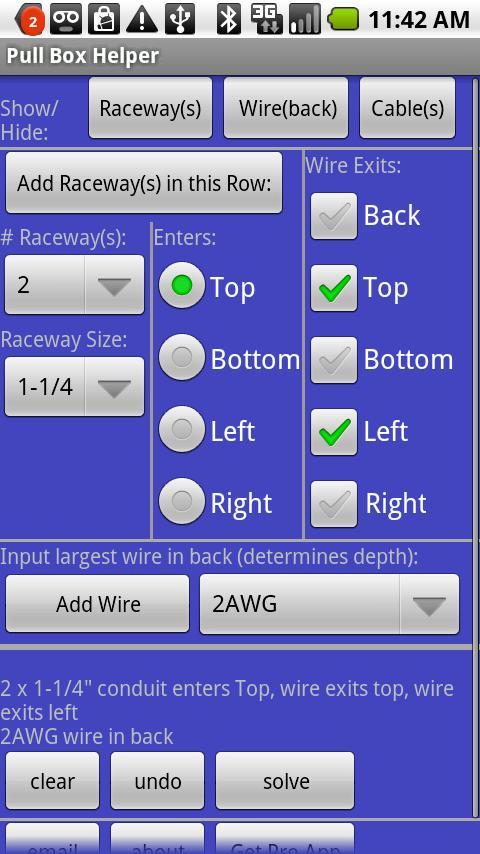Select the Left enters radio button
The height and width of the screenshot is (854, 480).
coord(182,430)
